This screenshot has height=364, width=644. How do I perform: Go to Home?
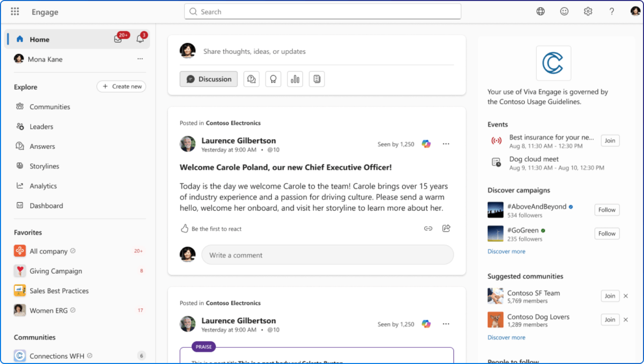click(x=39, y=40)
